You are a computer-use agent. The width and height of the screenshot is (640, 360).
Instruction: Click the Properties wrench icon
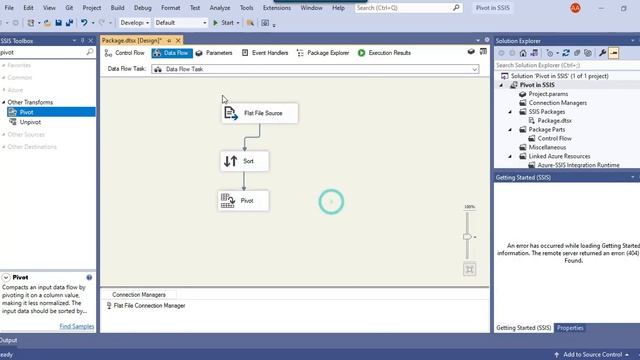coord(602,53)
